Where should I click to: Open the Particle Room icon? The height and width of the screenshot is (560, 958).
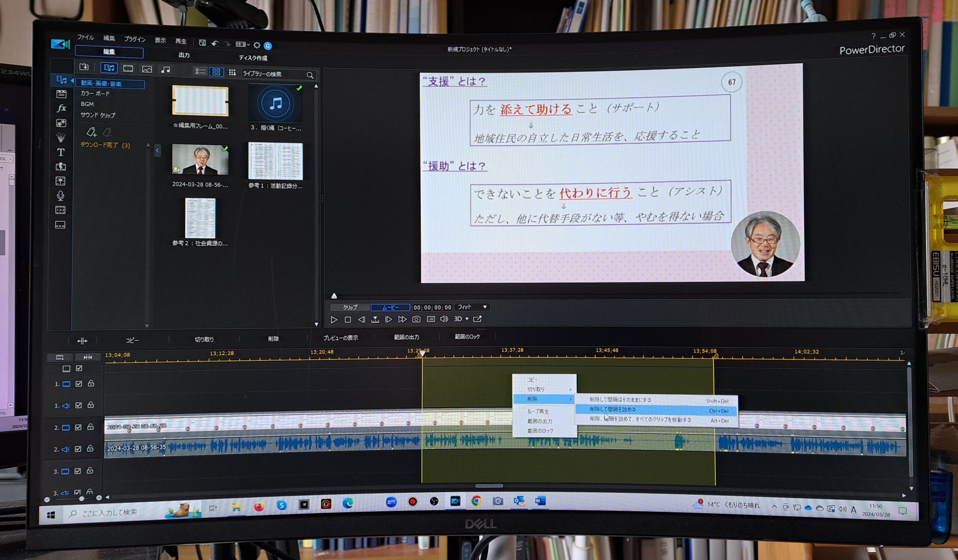[61, 138]
